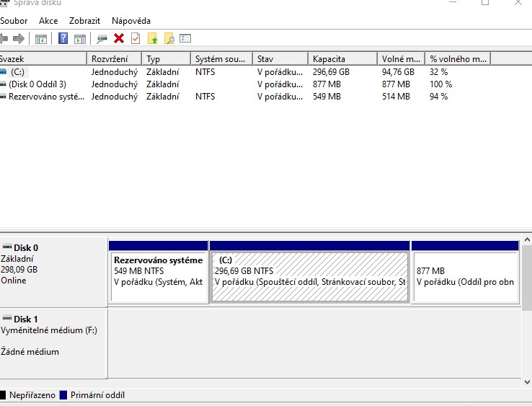532x406 pixels.
Task: Click the connect drive toolbar icon
Action: click(102, 39)
